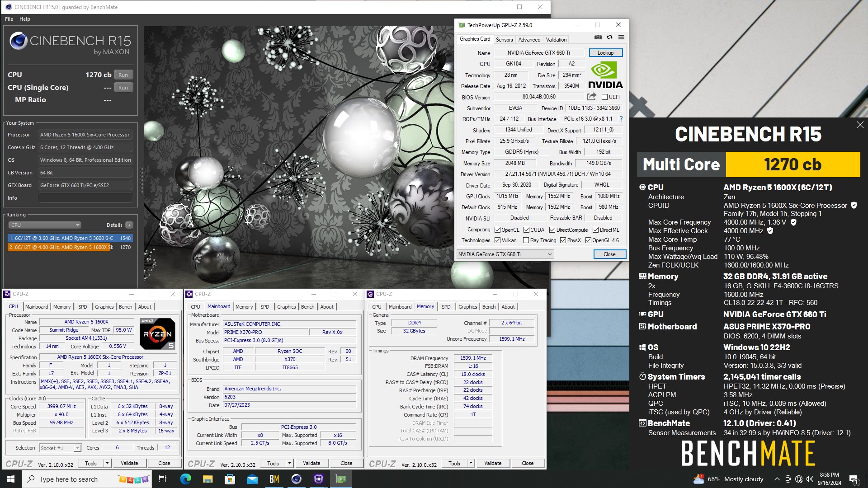Switch to Cinebench on the taskbar
The image size is (868, 488).
(x=297, y=479)
